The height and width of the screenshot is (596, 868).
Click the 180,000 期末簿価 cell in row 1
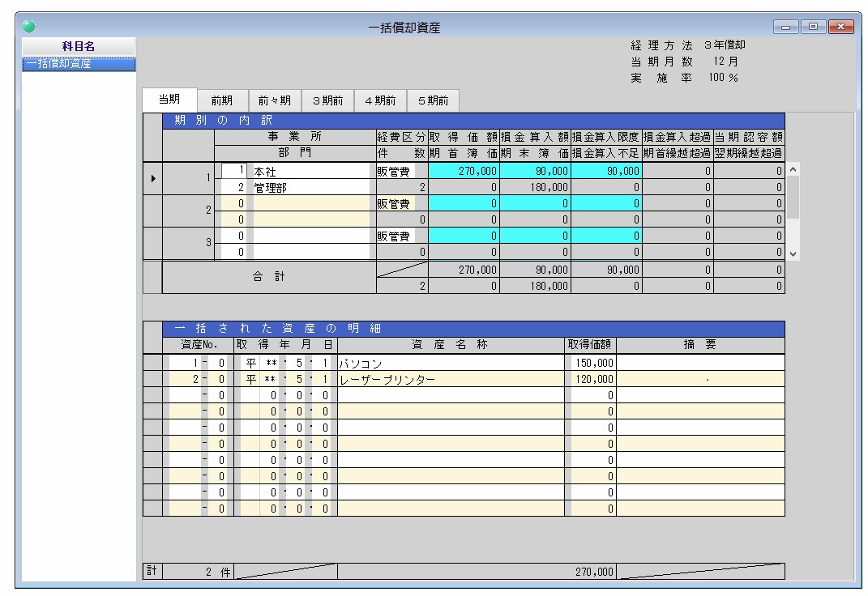pos(535,187)
